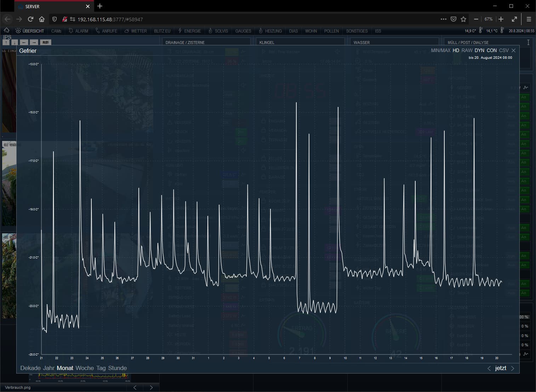Image resolution: width=536 pixels, height=392 pixels.
Task: Go to next chart period arrow
Action: tap(512, 369)
